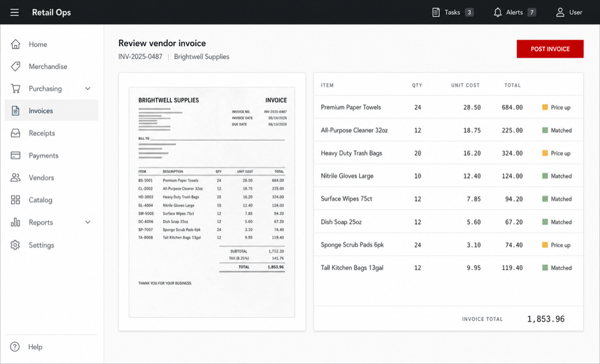Image resolution: width=600 pixels, height=364 pixels.
Task: Open the User profile icon
Action: click(x=560, y=12)
